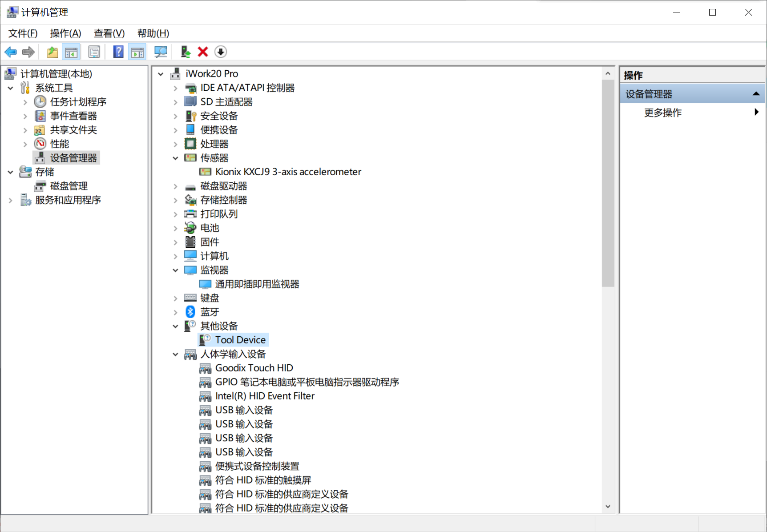Select the Goodix Touch HID device
Viewport: 767px width, 532px height.
point(254,368)
